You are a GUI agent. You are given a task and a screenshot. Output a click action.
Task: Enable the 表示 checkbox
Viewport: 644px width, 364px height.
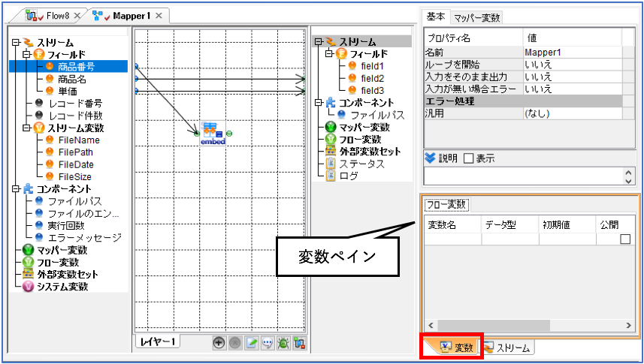click(x=468, y=158)
